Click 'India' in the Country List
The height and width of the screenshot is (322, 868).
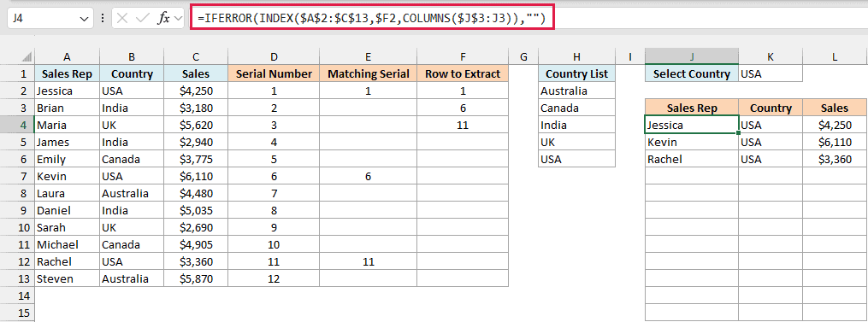577,125
